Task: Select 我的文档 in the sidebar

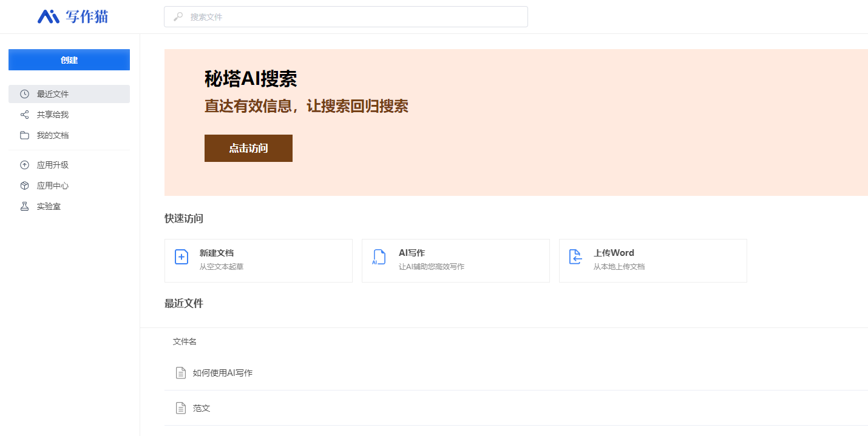Action: [x=69, y=135]
